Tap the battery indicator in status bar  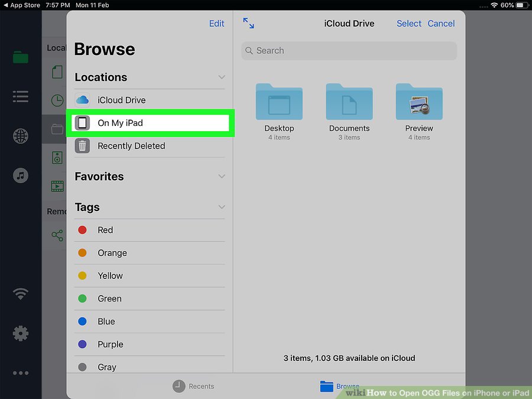pyautogui.click(x=522, y=5)
